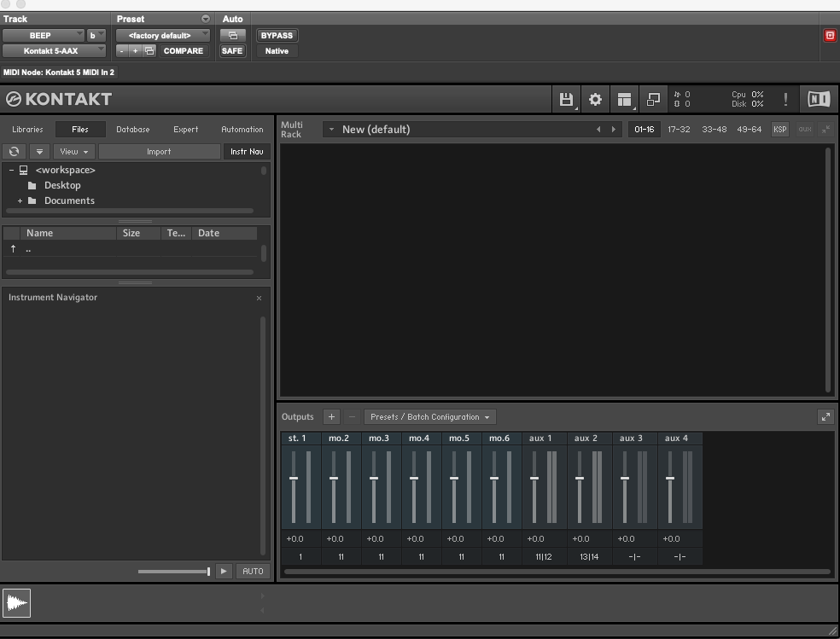Open Kontakt options gear icon

pyautogui.click(x=595, y=100)
